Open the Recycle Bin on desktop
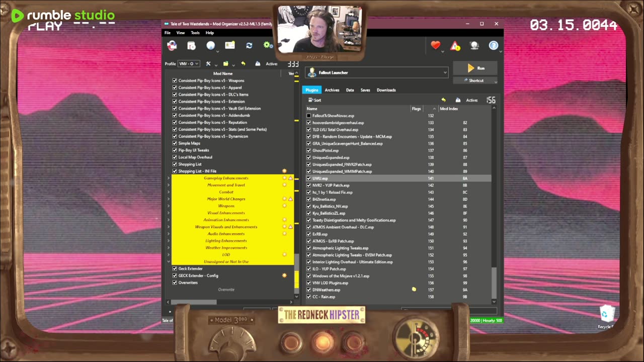644x362 pixels. coord(608,316)
